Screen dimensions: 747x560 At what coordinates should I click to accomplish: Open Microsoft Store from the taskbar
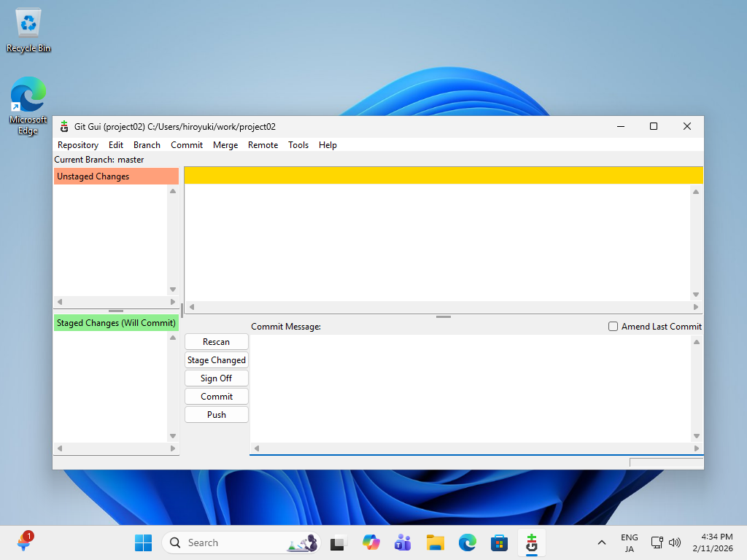[x=499, y=542]
